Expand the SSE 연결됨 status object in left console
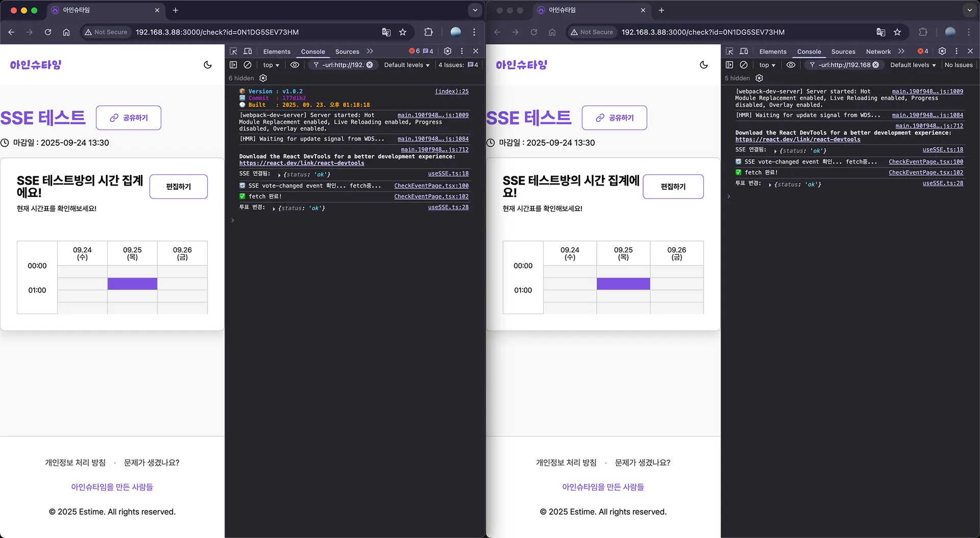The height and width of the screenshot is (538, 980). (279, 175)
